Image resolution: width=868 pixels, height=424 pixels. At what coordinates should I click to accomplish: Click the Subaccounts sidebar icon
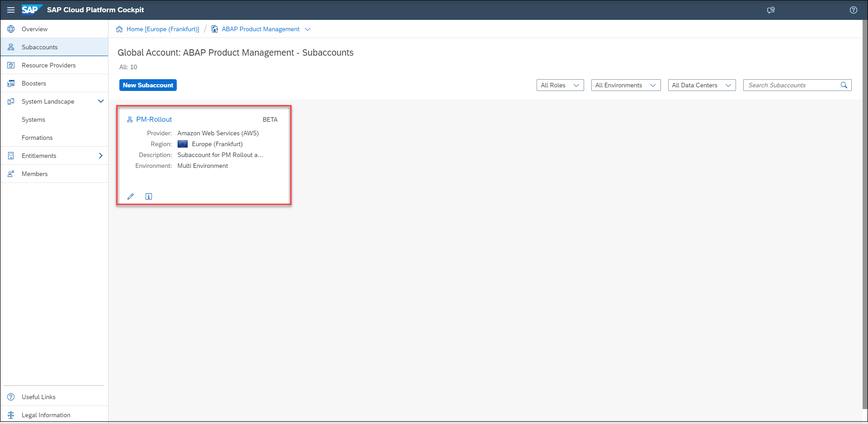tap(11, 47)
